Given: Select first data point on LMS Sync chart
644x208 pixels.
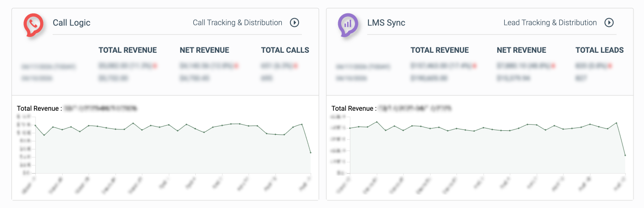Looking at the screenshot, I should coord(350,128).
